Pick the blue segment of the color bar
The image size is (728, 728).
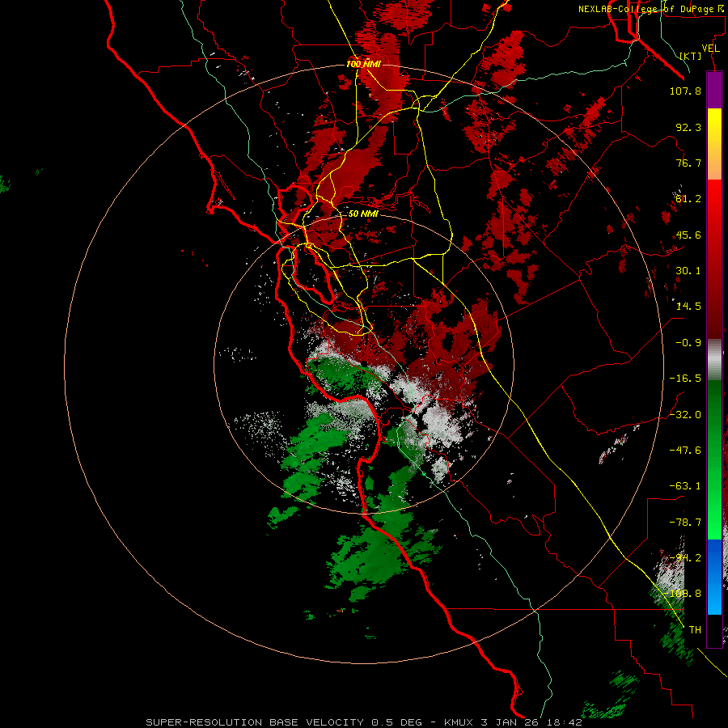tap(714, 577)
